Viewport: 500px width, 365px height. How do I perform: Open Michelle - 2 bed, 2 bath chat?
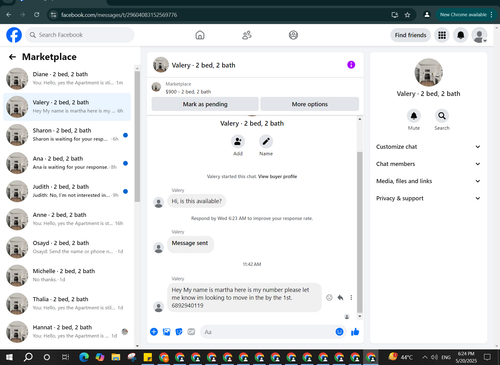point(67,275)
